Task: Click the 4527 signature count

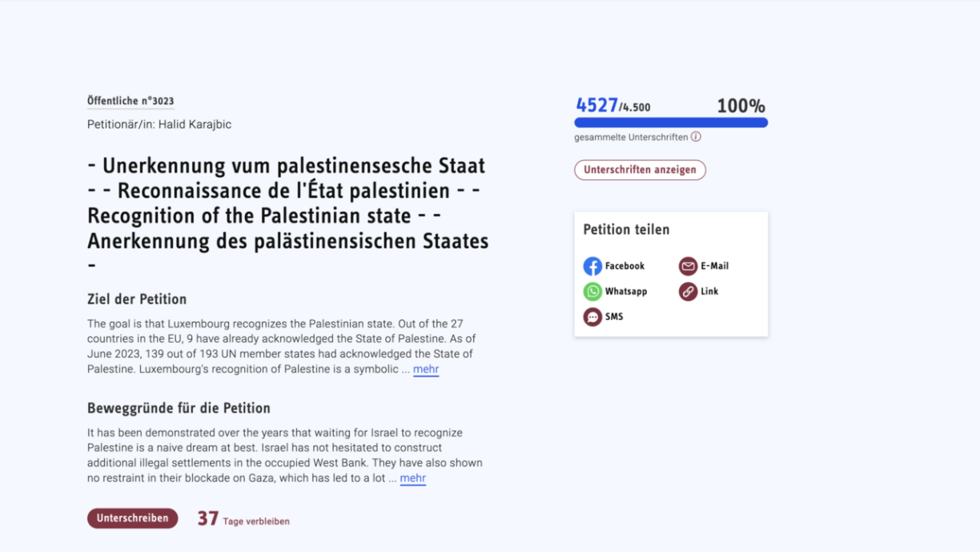Action: [x=597, y=106]
